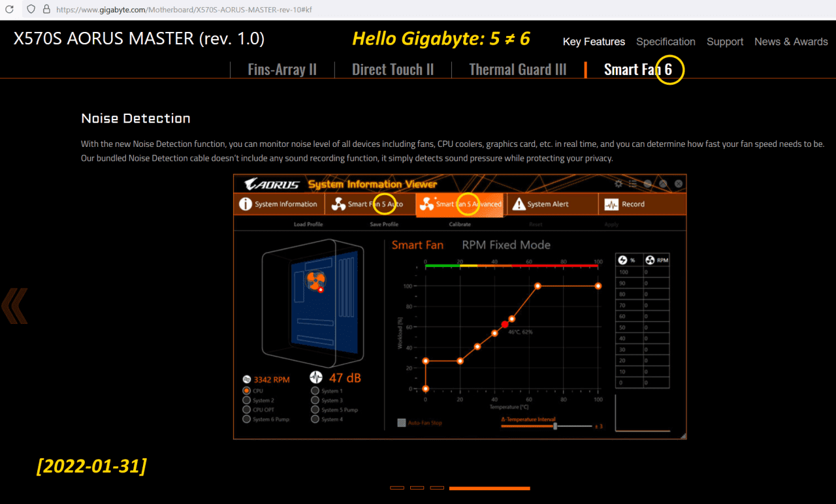Select the Smart Fan mode heading
This screenshot has height=504, width=836.
pos(417,245)
